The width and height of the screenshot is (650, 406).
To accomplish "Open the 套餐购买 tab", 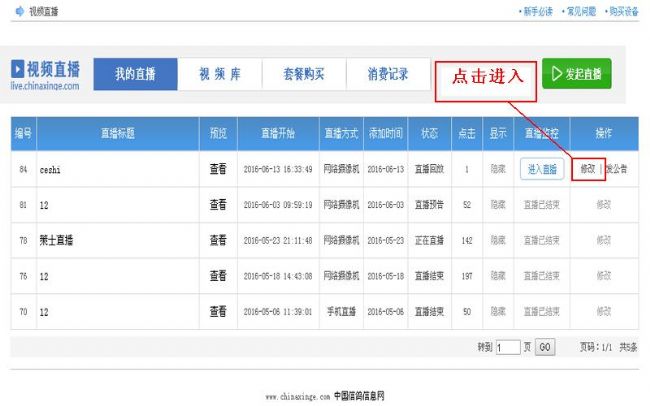I will (x=303, y=74).
